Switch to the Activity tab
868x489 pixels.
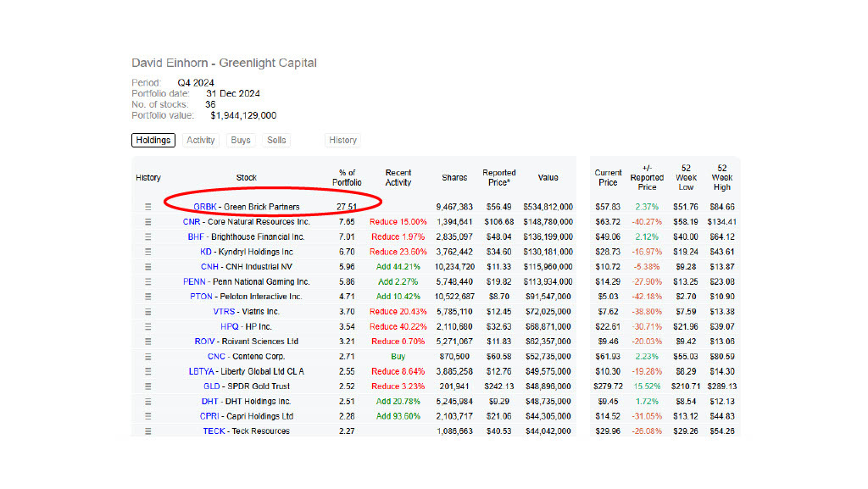[x=200, y=140]
